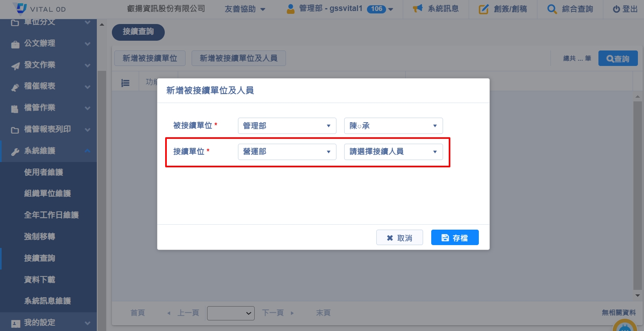Open the 接續單位 營運部 dropdown
Viewport: 644px width, 331px height.
click(287, 152)
